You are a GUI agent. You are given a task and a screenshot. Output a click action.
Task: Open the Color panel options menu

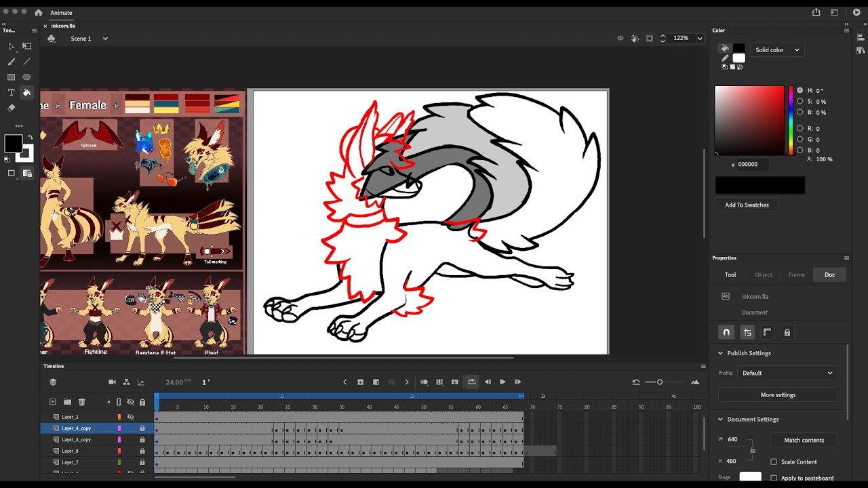point(846,30)
